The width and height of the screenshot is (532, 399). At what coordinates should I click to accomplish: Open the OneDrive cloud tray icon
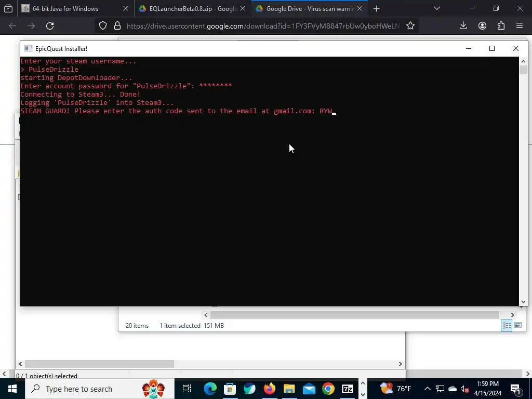pos(453,389)
